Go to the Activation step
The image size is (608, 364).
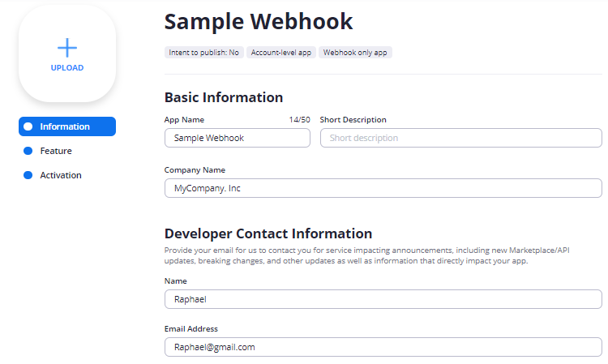point(61,175)
